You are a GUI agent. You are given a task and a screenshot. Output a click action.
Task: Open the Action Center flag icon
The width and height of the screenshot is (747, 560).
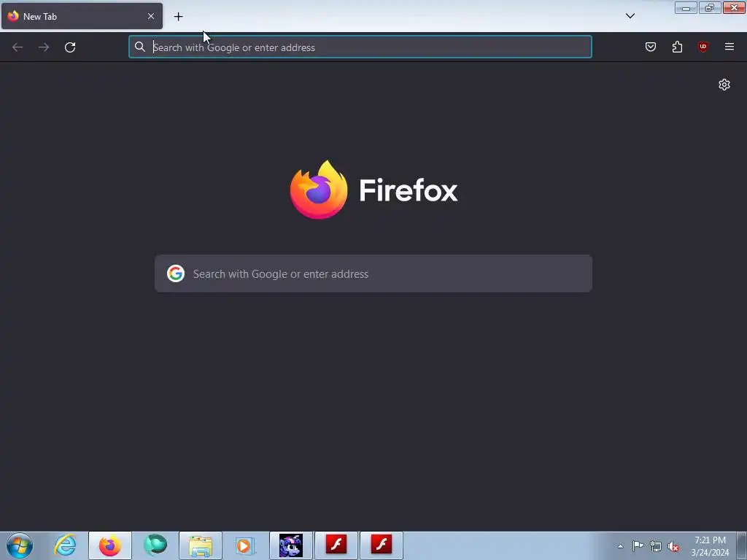(638, 546)
